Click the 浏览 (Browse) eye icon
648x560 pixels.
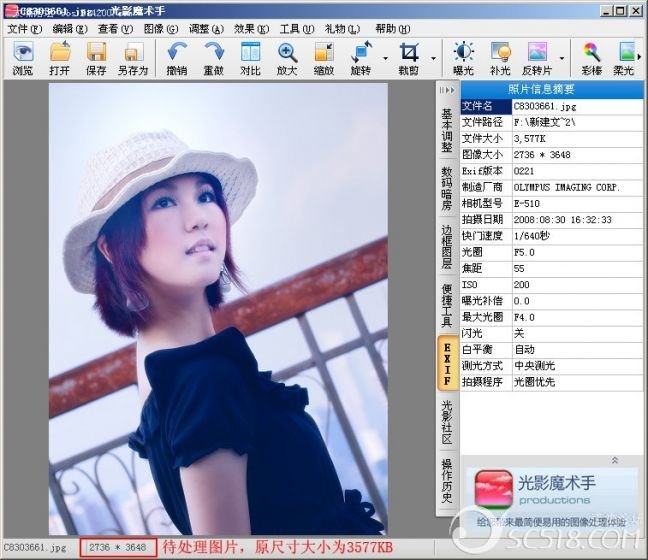(22, 59)
